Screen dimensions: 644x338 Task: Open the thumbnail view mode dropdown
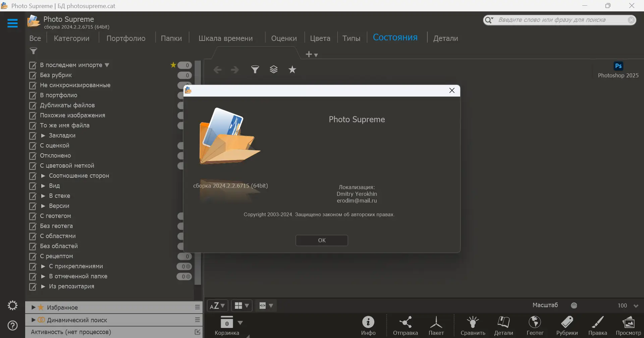point(242,305)
